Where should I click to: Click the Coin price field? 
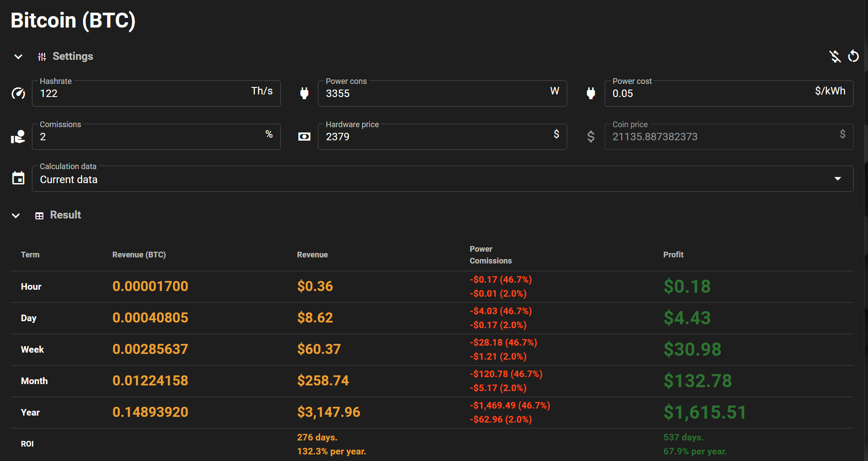[x=729, y=137]
